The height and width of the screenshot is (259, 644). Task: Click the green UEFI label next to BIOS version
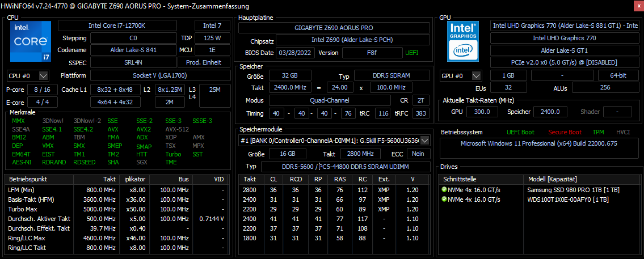click(x=413, y=53)
